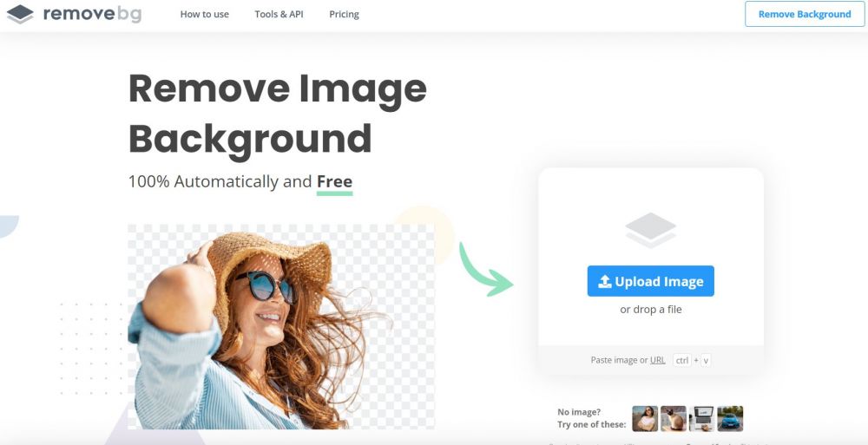Click the blue Upload Image button
The height and width of the screenshot is (445, 868).
click(x=650, y=281)
